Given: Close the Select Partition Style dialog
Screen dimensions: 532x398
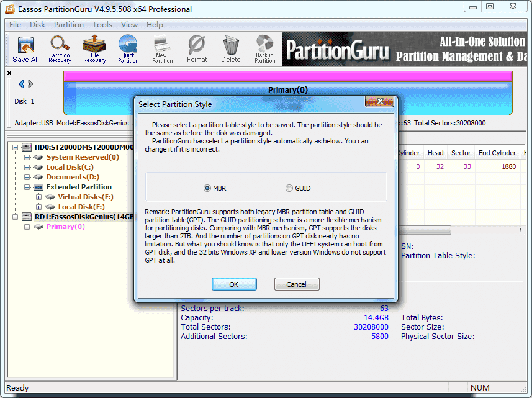Looking at the screenshot, I should [379, 101].
